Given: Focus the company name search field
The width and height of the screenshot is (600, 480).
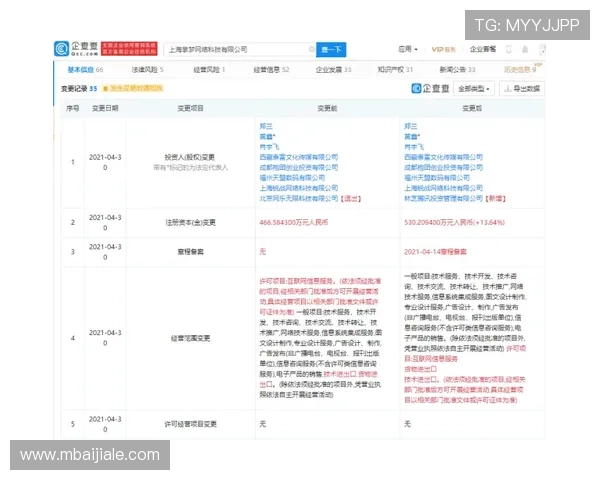Looking at the screenshot, I should [240, 49].
